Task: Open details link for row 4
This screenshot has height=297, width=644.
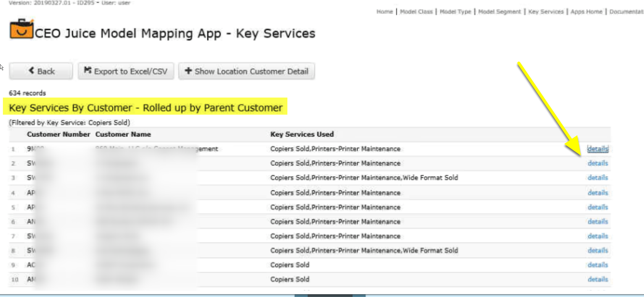Action: (598, 193)
